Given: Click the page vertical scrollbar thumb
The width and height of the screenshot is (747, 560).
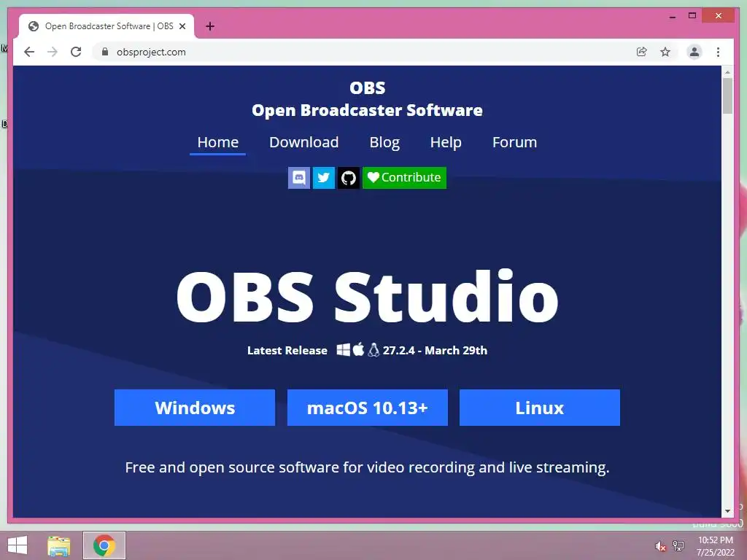Looking at the screenshot, I should point(727,96).
